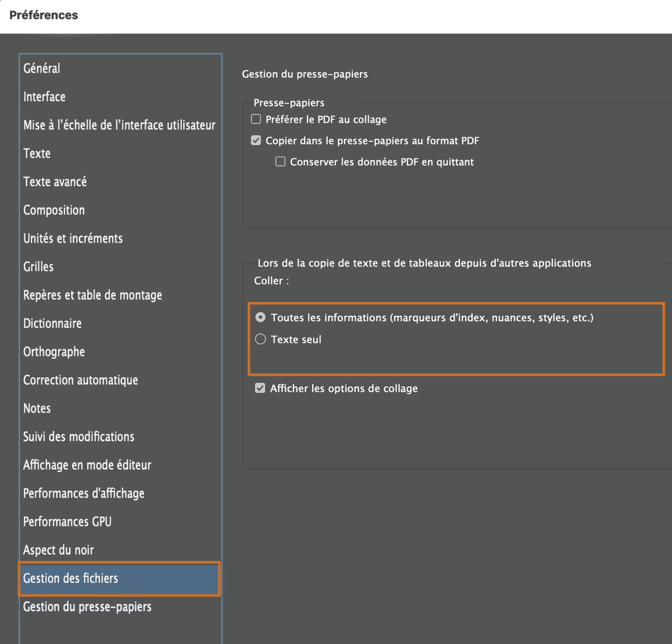Select Correction automatique preferences
Image resolution: width=672 pixels, height=644 pixels.
(81, 380)
